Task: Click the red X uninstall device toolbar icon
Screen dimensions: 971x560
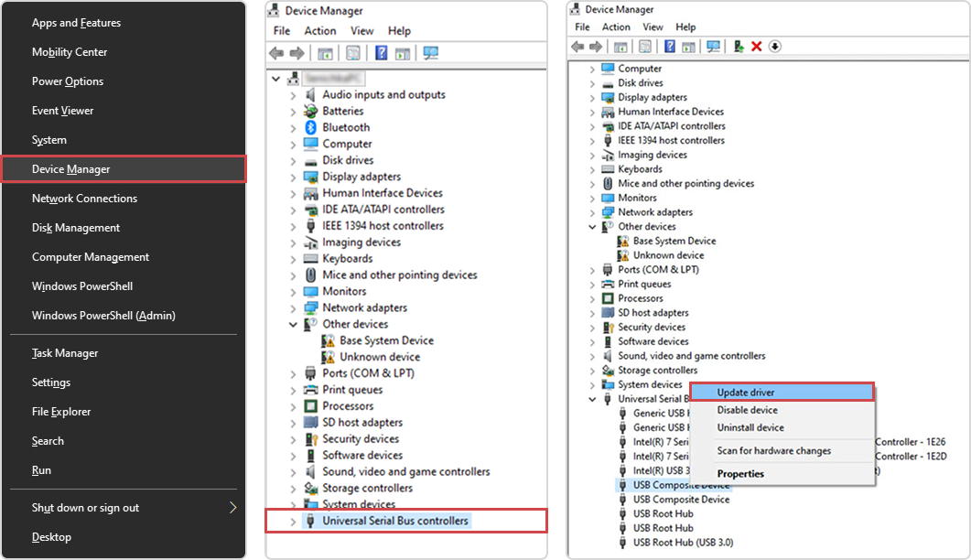Action: coord(755,47)
